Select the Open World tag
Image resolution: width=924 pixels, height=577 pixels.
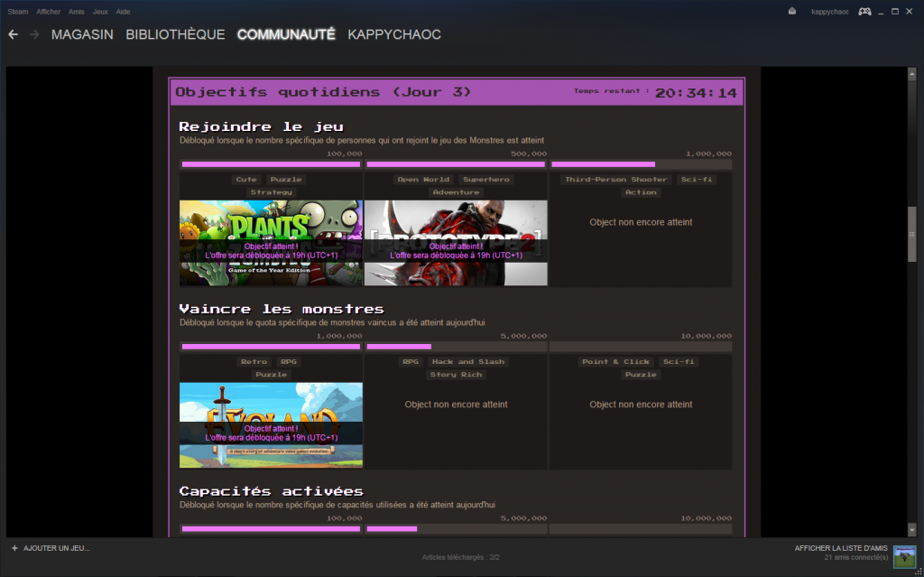(x=423, y=180)
